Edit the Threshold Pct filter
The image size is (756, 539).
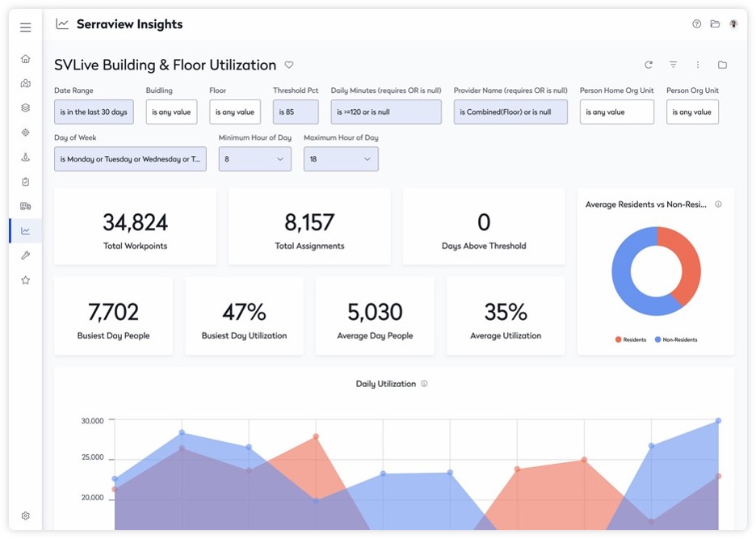coord(296,112)
